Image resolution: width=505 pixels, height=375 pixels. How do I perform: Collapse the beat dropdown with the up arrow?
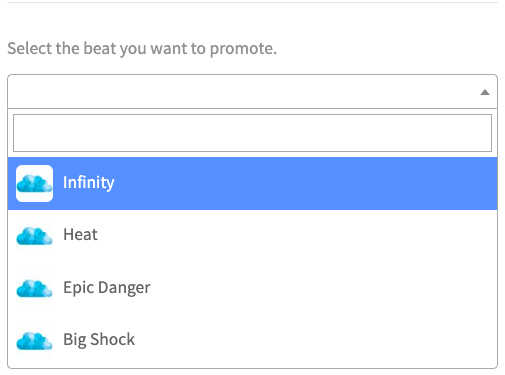click(485, 92)
